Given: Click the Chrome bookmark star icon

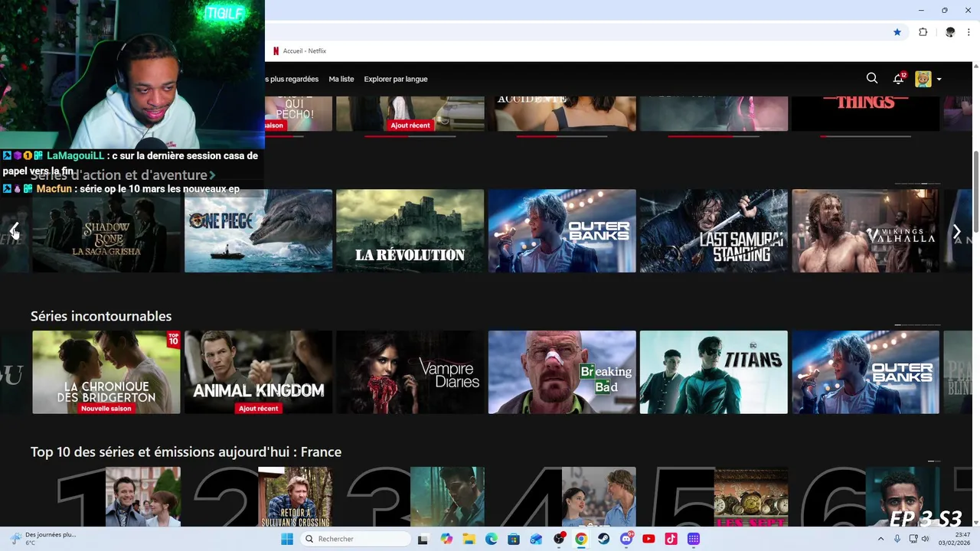Looking at the screenshot, I should click(x=897, y=32).
